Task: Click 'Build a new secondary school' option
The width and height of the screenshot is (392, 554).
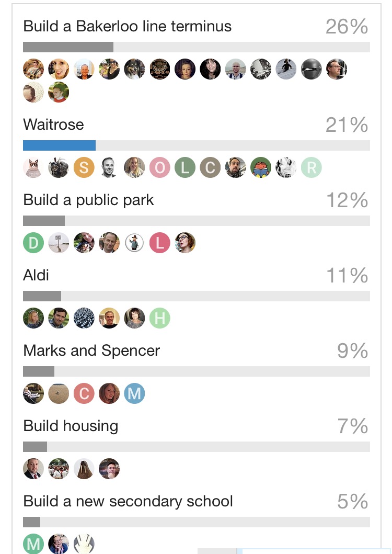Action: click(x=128, y=501)
